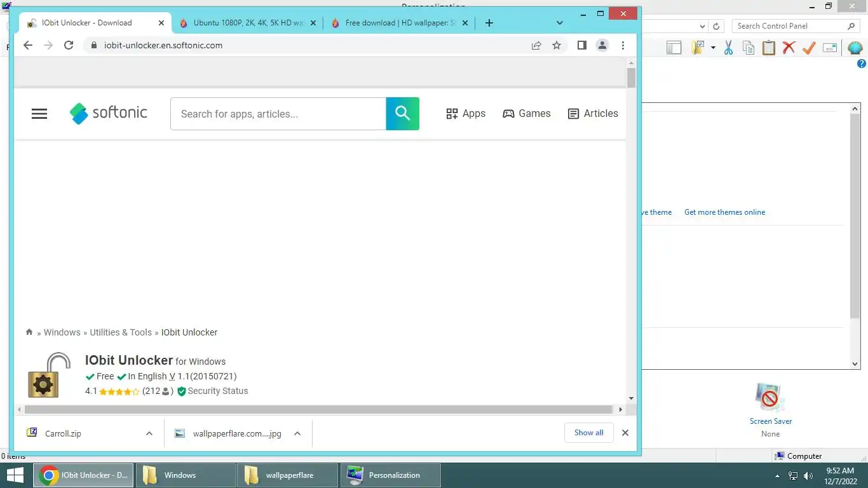Click the Windows Start button
This screenshot has width=868, height=488.
point(15,475)
